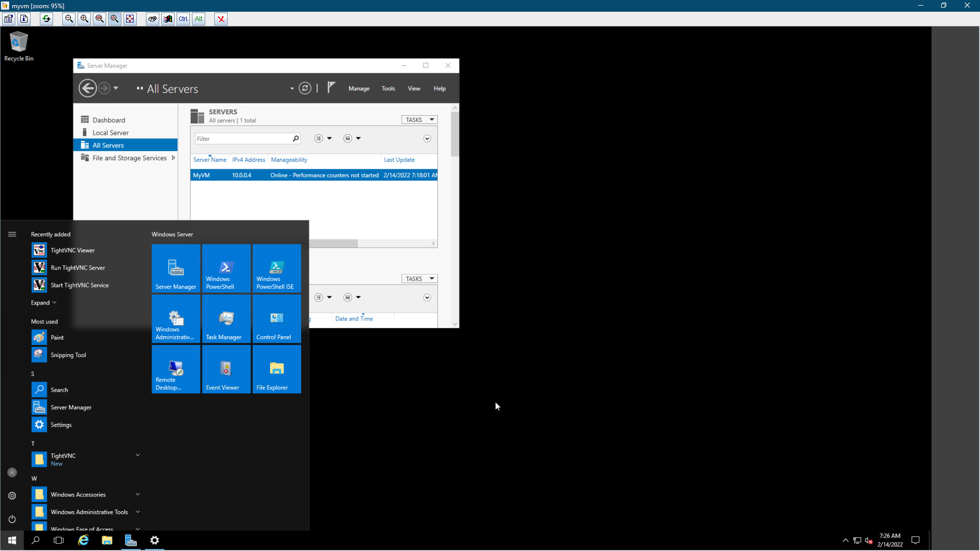Launch Windows PowerShell ISE tile
980x551 pixels.
[277, 268]
